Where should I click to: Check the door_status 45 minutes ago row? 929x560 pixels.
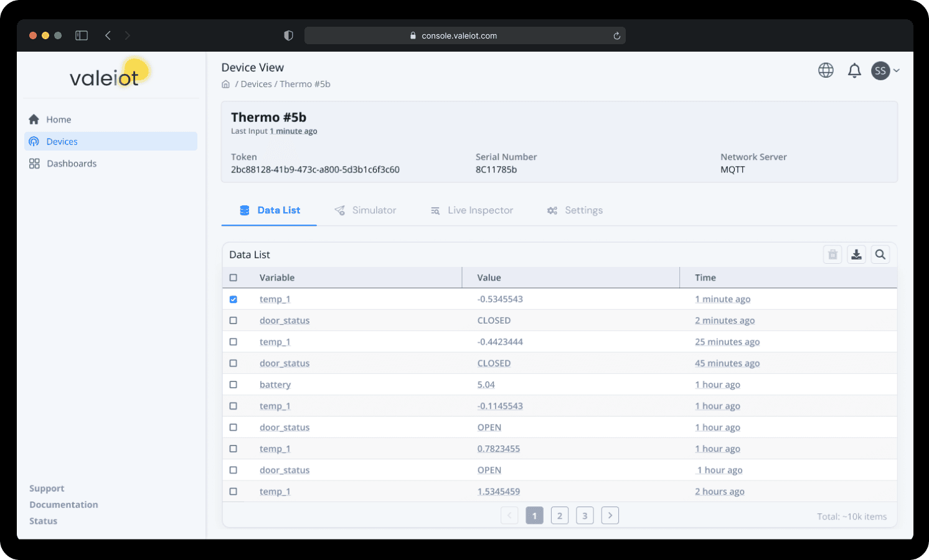pyautogui.click(x=233, y=363)
